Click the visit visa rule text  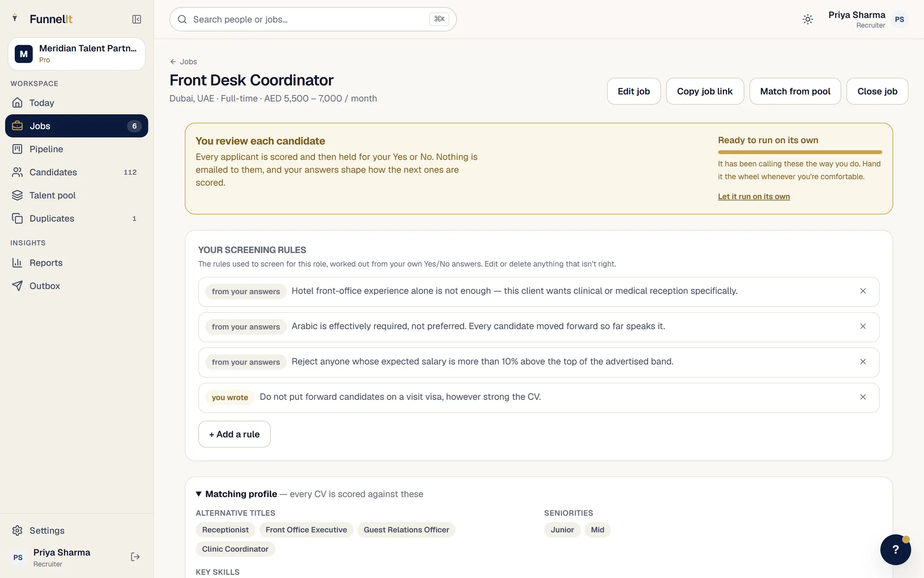(400, 397)
